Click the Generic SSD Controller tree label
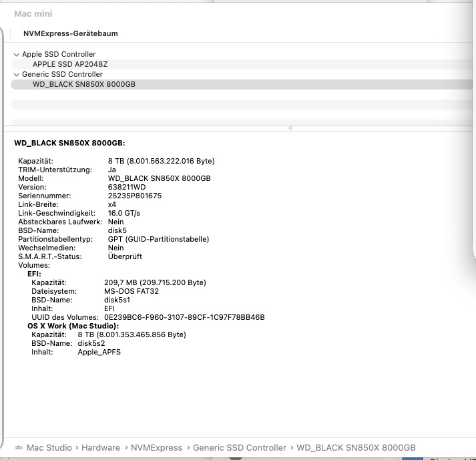 click(x=62, y=74)
